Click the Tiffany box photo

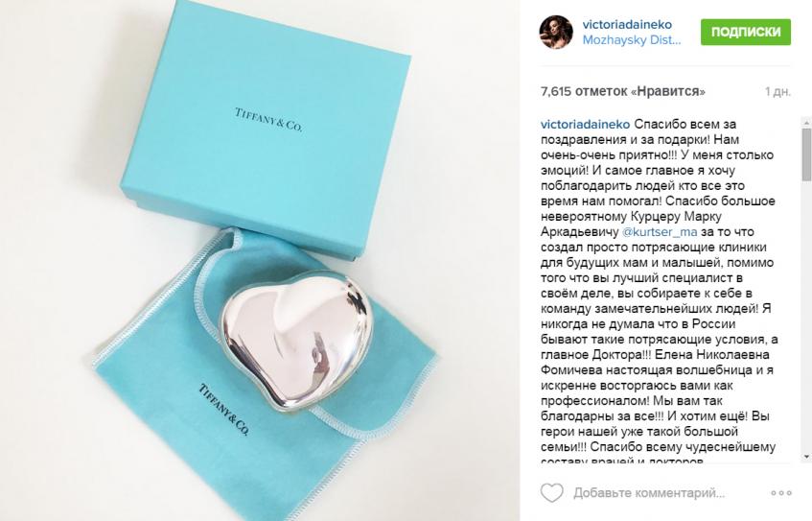click(x=266, y=130)
